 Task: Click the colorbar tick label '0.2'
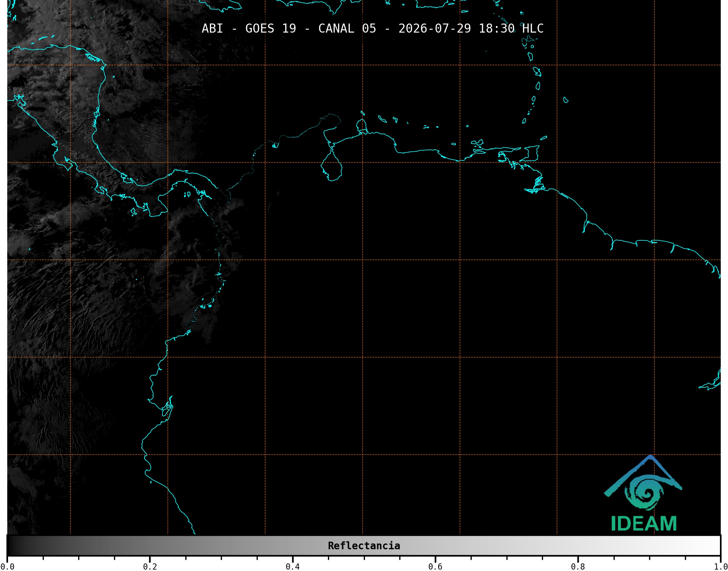[150, 567]
